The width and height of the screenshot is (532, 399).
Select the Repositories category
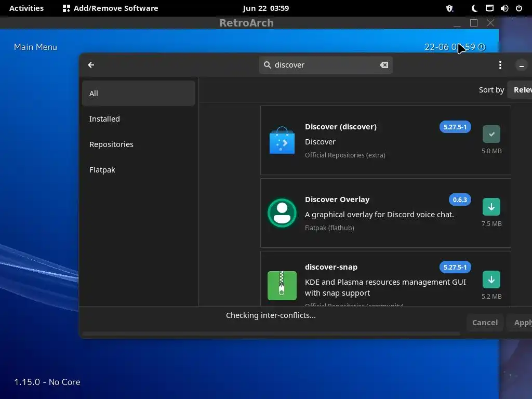[138, 144]
